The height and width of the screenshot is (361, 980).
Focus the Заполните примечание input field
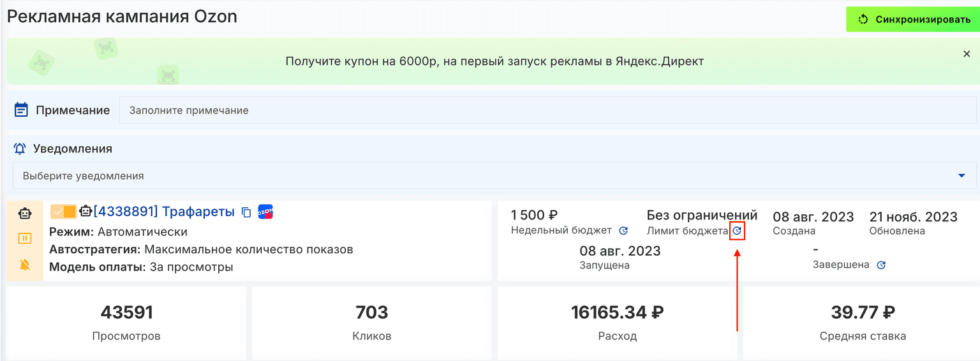tap(547, 110)
